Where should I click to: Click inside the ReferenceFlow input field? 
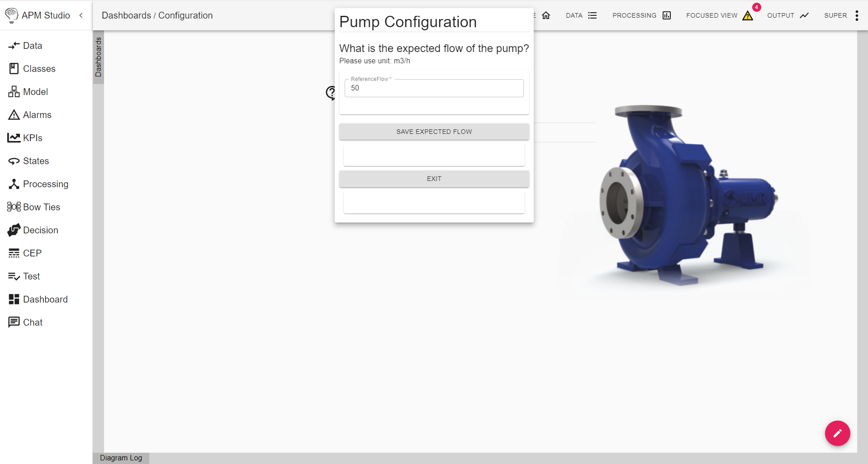[x=433, y=88]
